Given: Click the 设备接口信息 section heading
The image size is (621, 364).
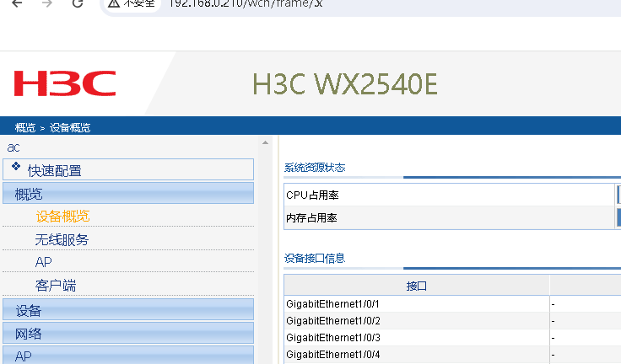Looking at the screenshot, I should click(x=315, y=259).
